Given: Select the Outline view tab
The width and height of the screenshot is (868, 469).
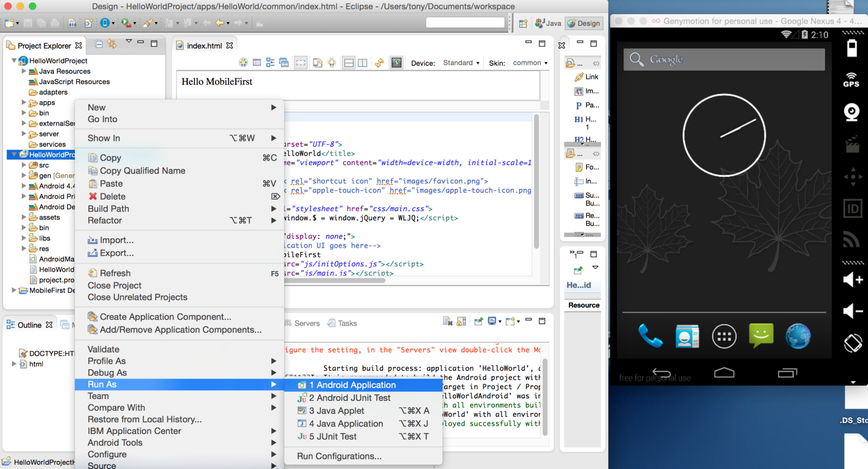Looking at the screenshot, I should 29,325.
